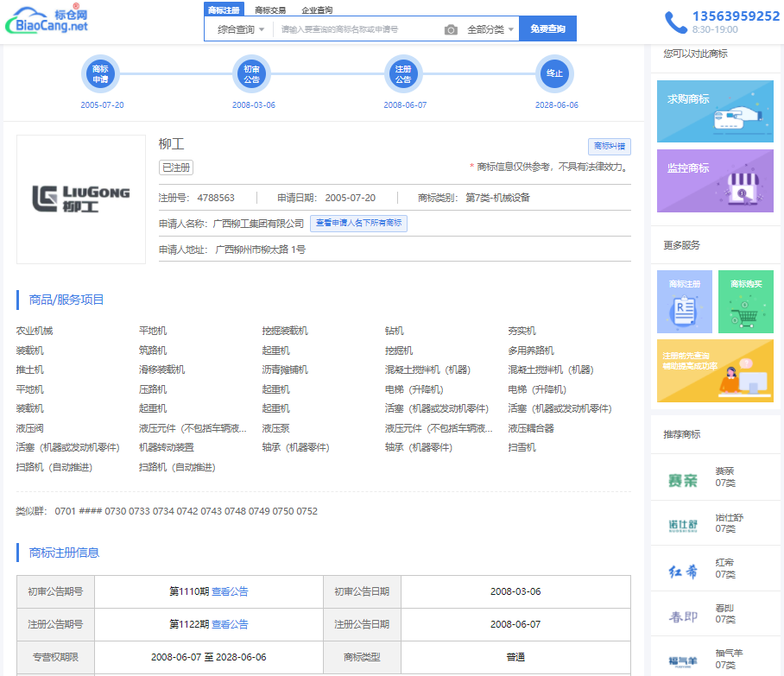
Task: Click the LiuGong trademark logo image
Action: click(81, 199)
